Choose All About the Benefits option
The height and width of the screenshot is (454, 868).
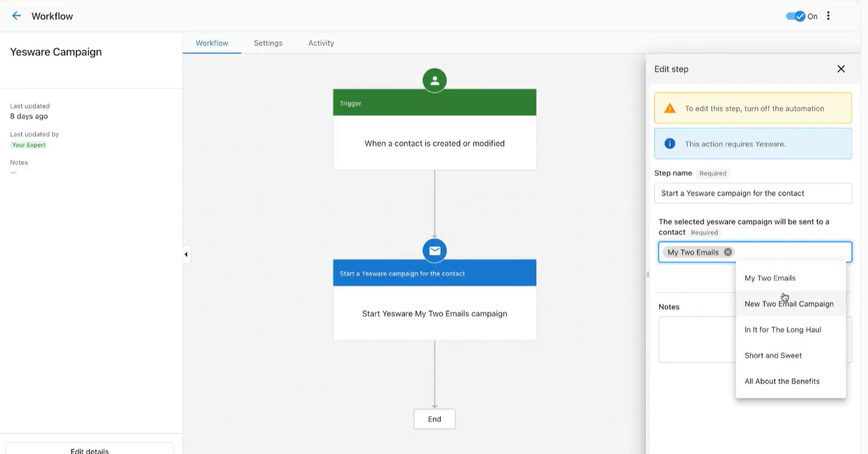791,381
